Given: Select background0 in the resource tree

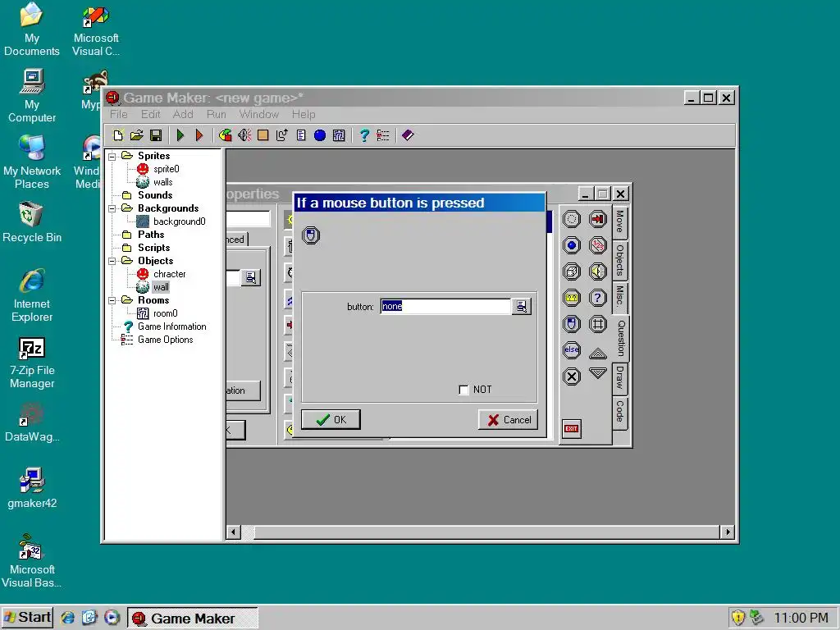Looking at the screenshot, I should (x=179, y=221).
